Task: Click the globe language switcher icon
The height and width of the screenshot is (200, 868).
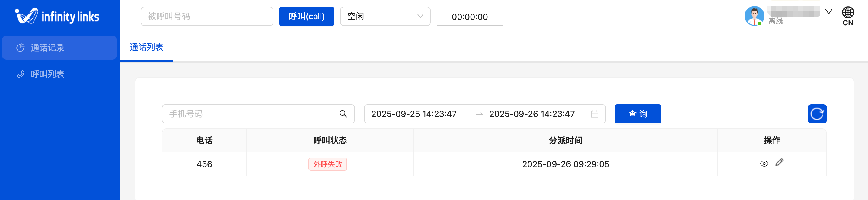Action: pos(848,13)
